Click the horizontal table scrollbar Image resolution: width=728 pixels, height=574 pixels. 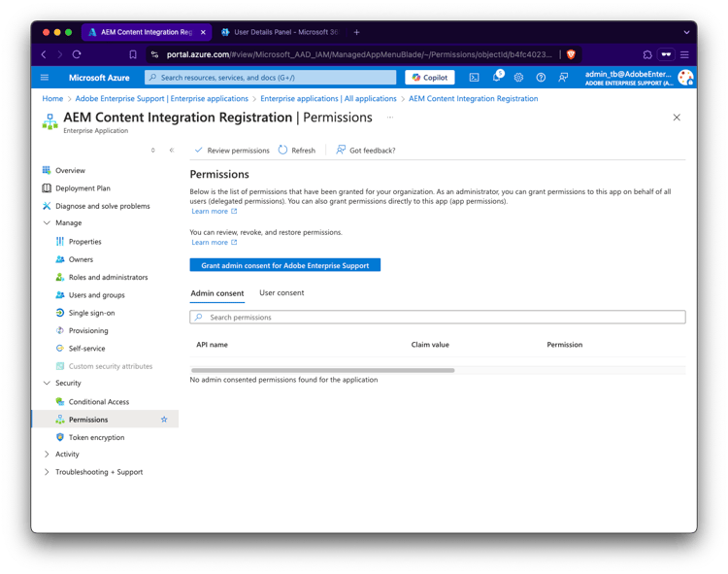click(x=322, y=370)
